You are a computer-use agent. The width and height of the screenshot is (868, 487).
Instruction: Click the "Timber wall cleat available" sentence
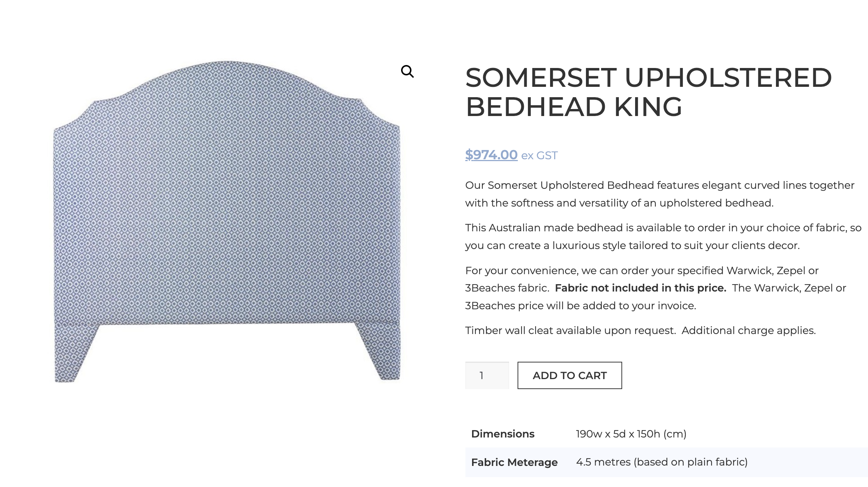[x=570, y=331]
